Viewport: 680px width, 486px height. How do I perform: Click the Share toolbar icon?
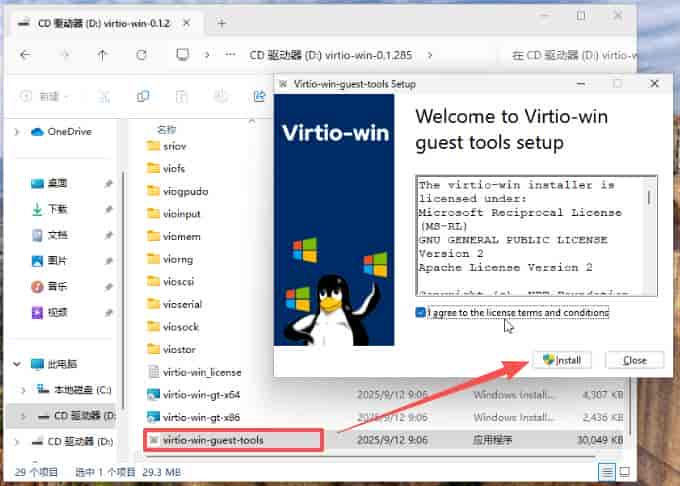coord(259,96)
